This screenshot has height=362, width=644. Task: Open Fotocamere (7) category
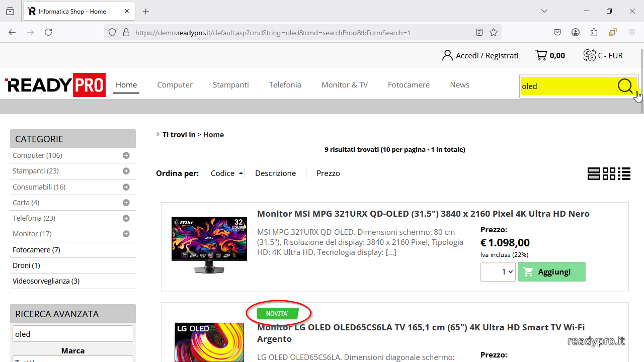(36, 249)
